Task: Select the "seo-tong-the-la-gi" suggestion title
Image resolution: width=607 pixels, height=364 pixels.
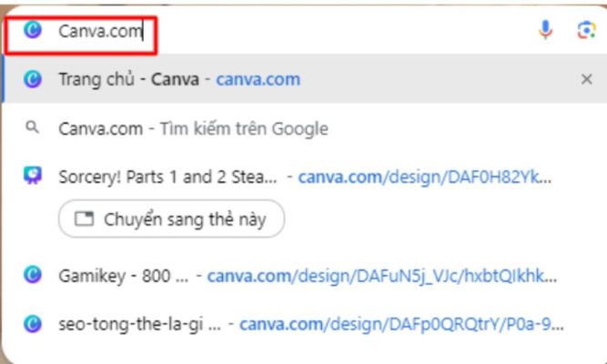Action: click(x=137, y=322)
